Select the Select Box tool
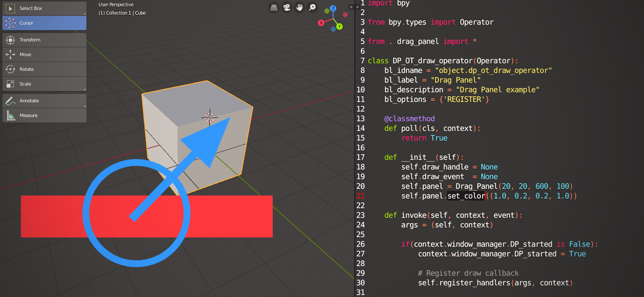The width and height of the screenshot is (644, 297). [44, 8]
